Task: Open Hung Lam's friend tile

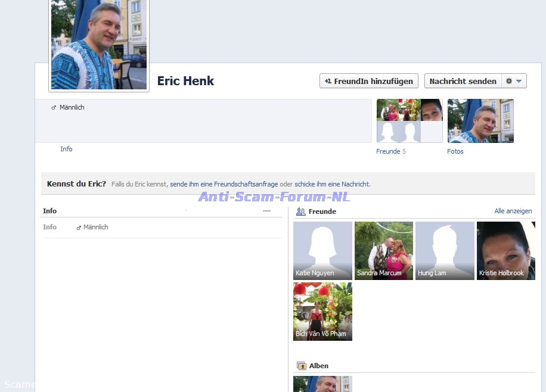Action: pyautogui.click(x=445, y=251)
